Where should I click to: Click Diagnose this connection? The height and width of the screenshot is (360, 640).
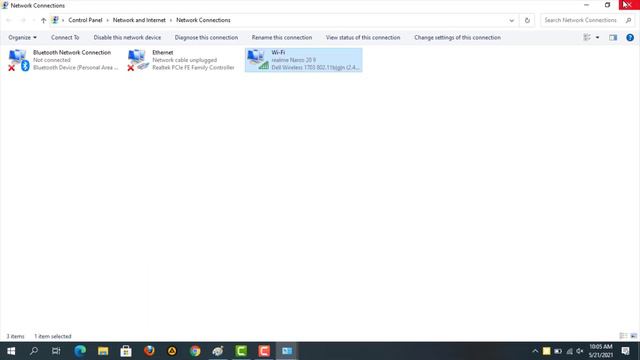click(x=206, y=38)
